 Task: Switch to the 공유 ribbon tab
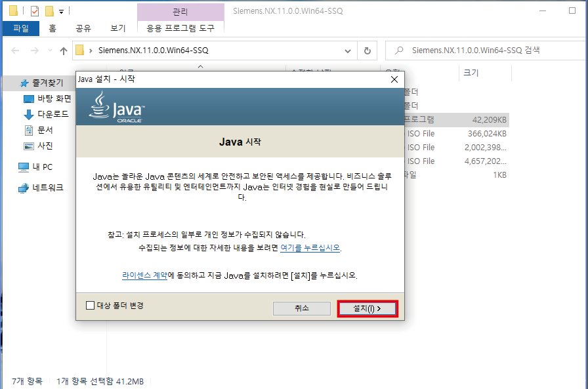[x=83, y=28]
